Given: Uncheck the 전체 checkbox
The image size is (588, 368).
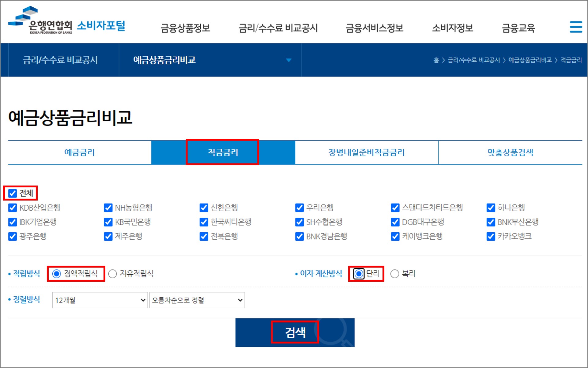Looking at the screenshot, I should tap(13, 193).
